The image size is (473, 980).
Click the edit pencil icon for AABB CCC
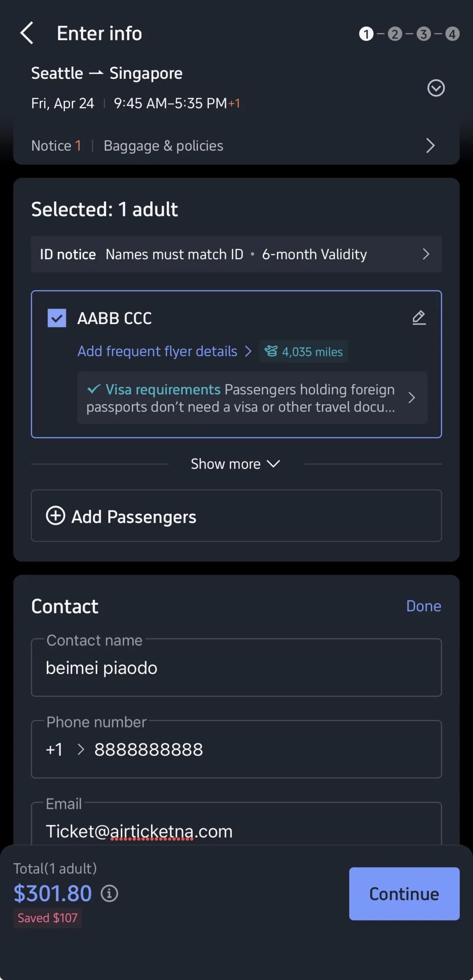tap(419, 317)
